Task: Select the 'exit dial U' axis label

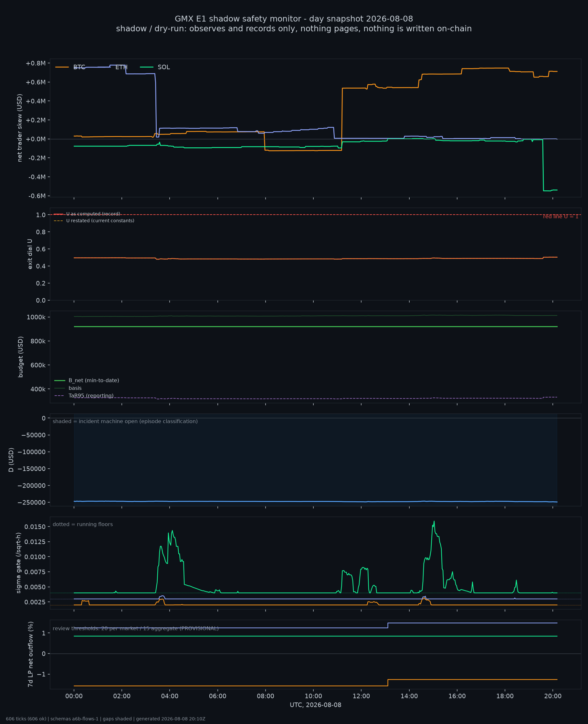Action: (30, 254)
